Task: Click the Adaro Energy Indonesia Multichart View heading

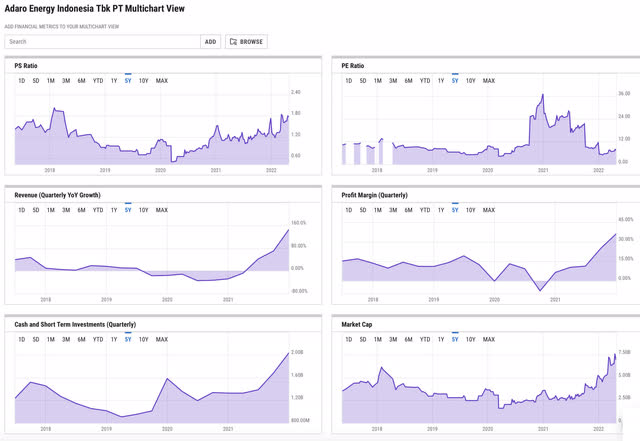Action: [94, 9]
